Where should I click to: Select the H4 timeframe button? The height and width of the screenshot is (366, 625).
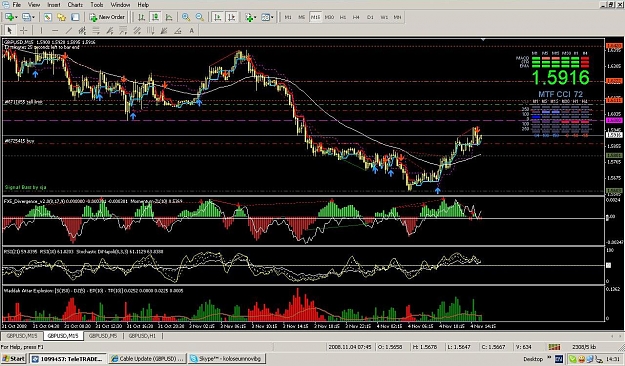(x=356, y=17)
